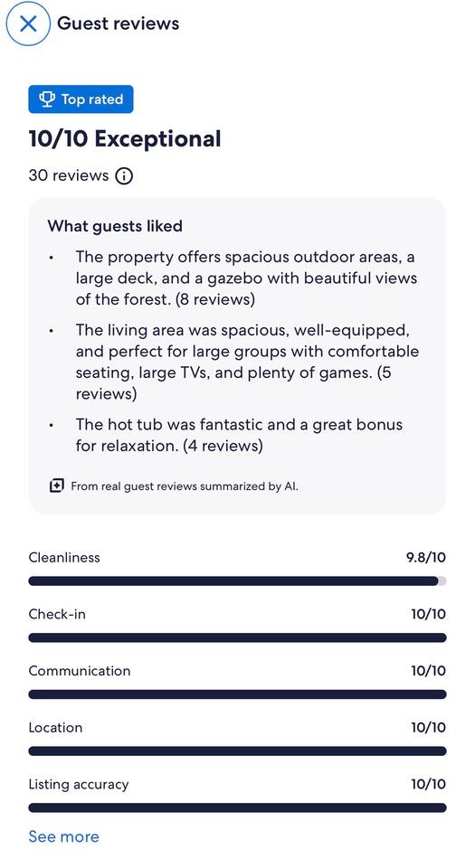Click the 9.8/10 Cleanliness score
475x868 pixels.
tap(426, 558)
